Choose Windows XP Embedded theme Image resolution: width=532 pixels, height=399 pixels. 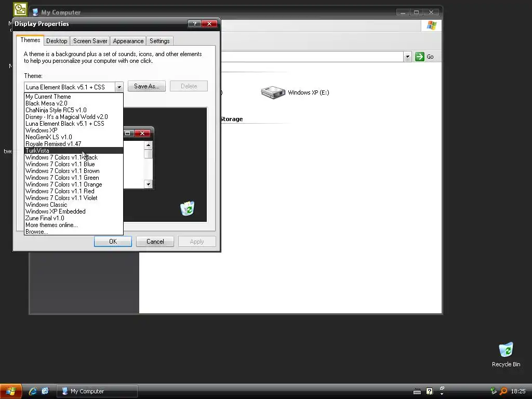point(74,211)
